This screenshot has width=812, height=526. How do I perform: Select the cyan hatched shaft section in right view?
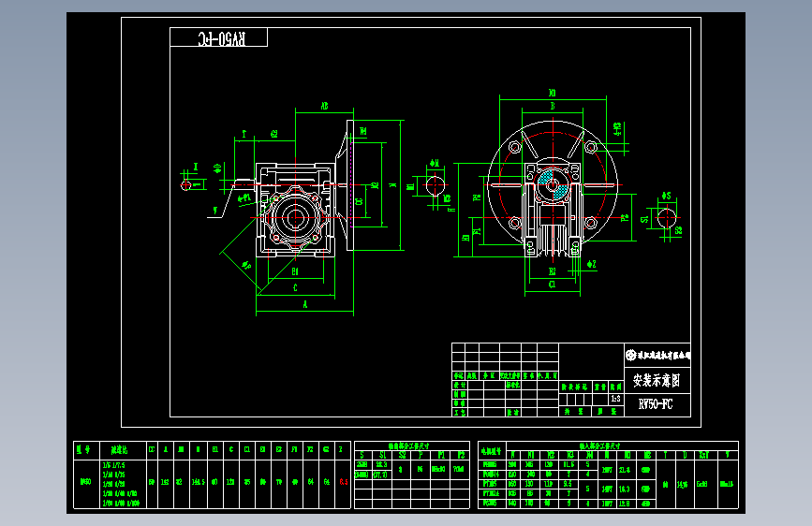pyautogui.click(x=552, y=185)
